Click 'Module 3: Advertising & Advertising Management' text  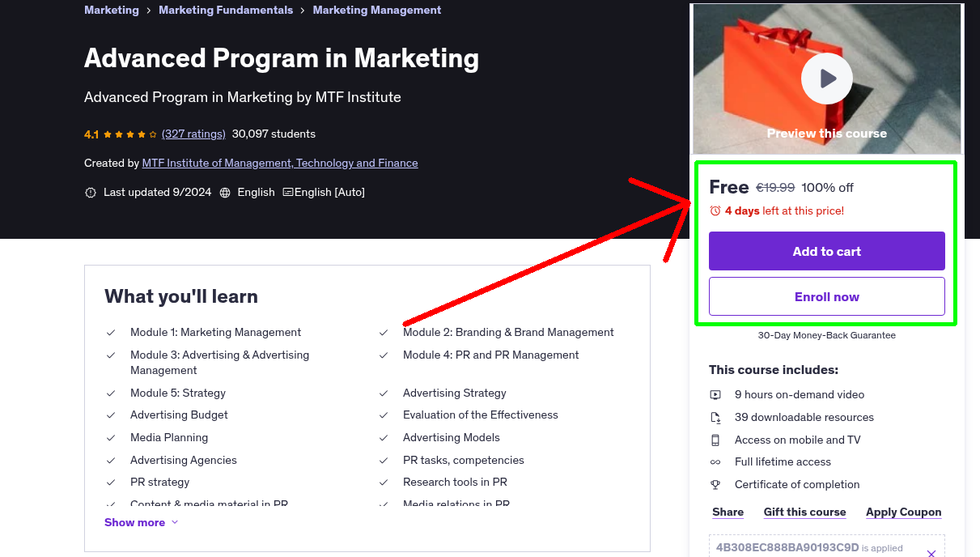tap(220, 363)
